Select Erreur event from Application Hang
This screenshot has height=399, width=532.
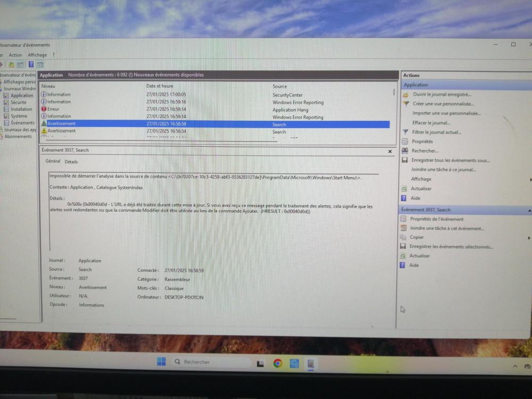coord(215,109)
